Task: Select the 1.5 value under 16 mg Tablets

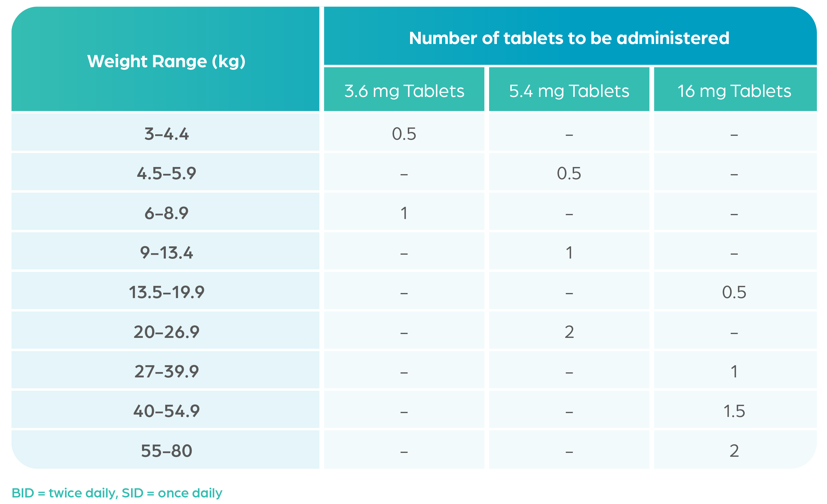Action: point(734,411)
